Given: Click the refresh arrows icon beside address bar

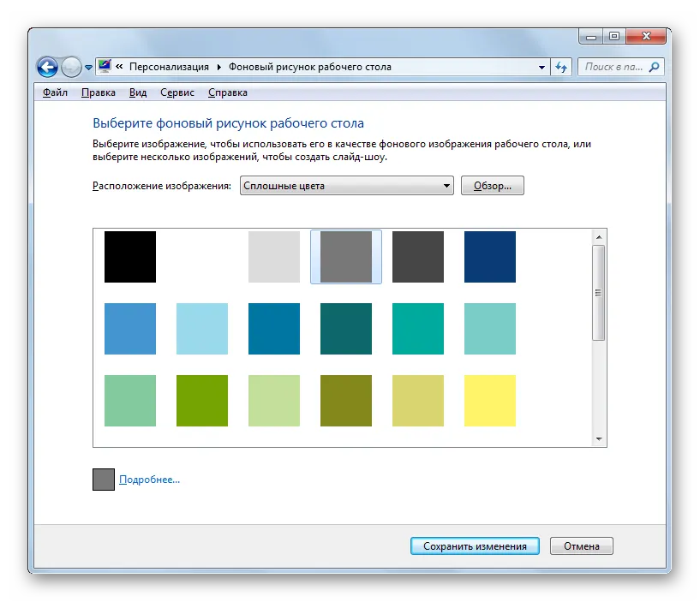Looking at the screenshot, I should click(561, 68).
